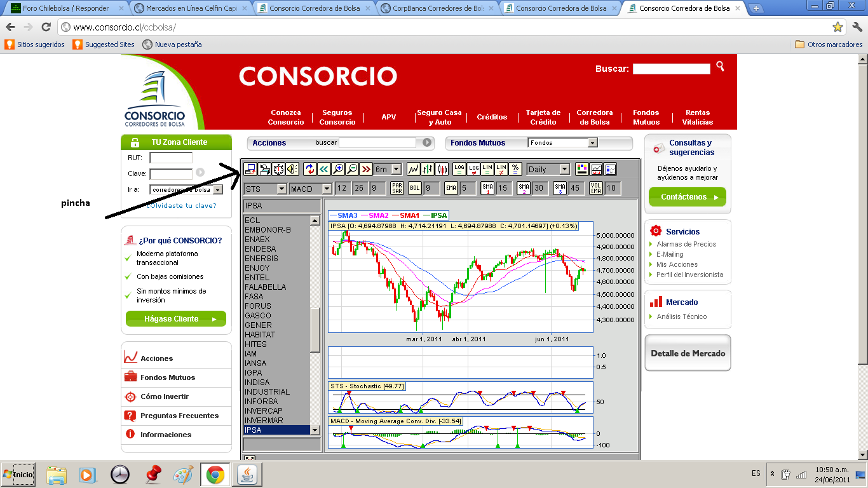Toggle the VOL EMA indicator
868x488 pixels.
tap(596, 188)
